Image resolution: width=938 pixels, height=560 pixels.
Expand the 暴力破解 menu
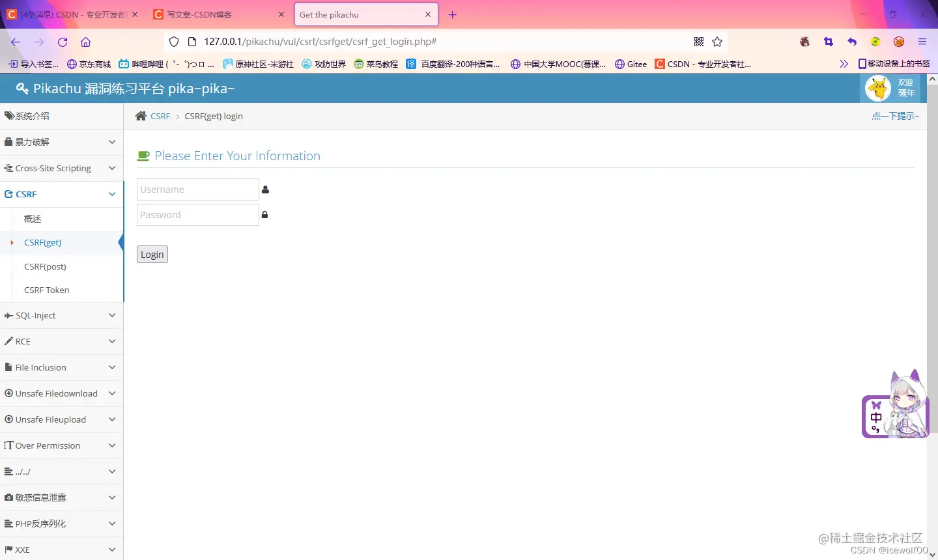click(61, 142)
